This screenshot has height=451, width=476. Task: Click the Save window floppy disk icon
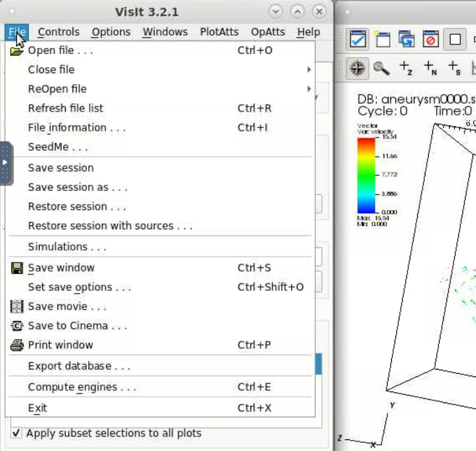(x=16, y=268)
